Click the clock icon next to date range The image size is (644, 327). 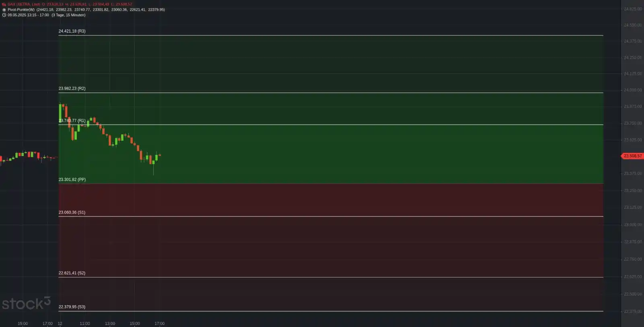tap(4, 15)
